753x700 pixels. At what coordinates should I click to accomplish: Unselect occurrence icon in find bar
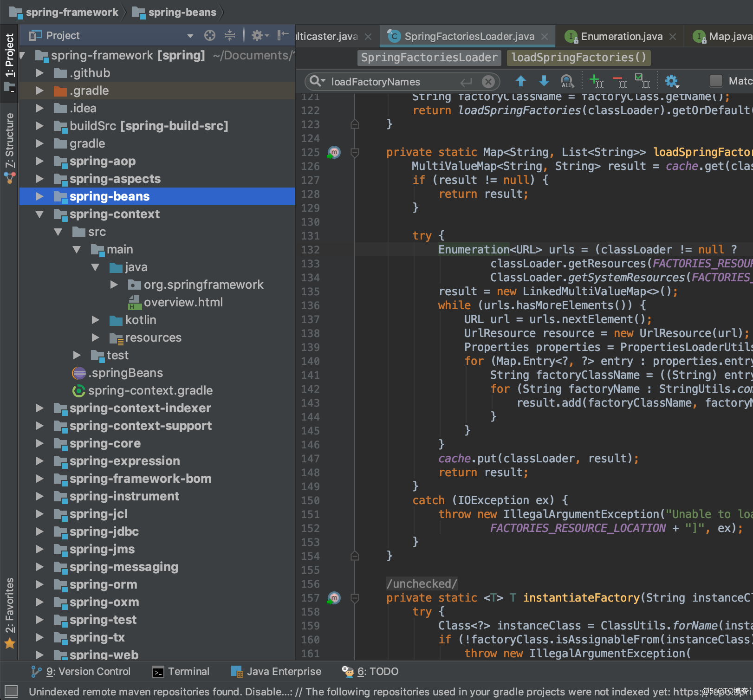(620, 81)
